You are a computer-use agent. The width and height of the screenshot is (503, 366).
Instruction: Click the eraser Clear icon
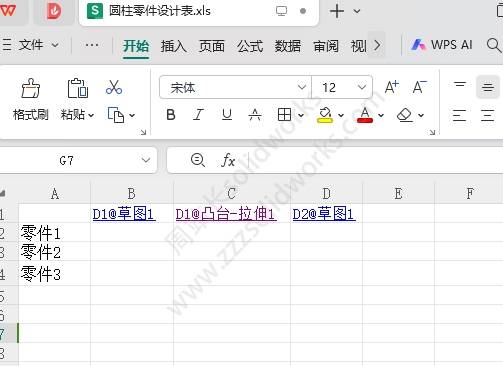[405, 115]
